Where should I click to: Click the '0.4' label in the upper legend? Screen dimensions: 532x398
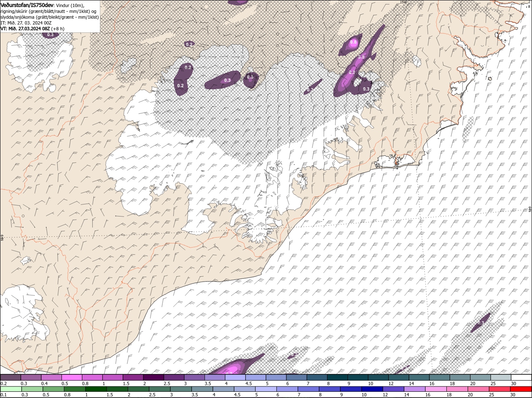44,383
